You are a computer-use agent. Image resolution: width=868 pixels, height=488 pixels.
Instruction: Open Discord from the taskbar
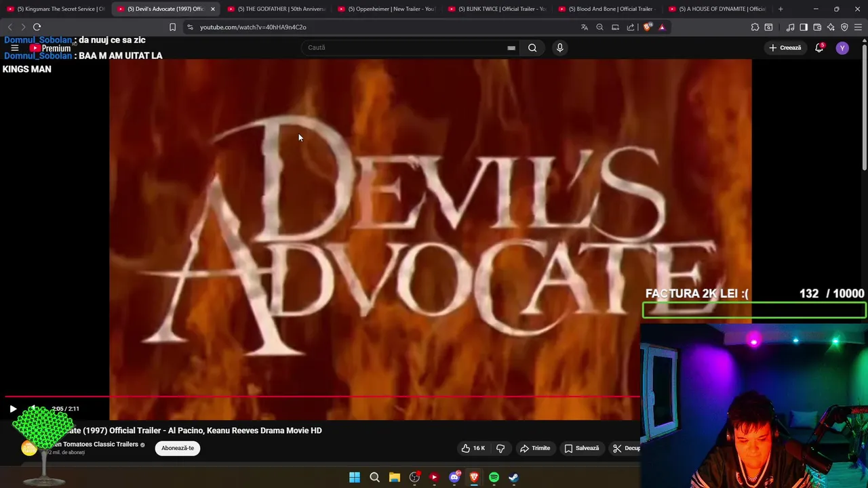pos(454,477)
